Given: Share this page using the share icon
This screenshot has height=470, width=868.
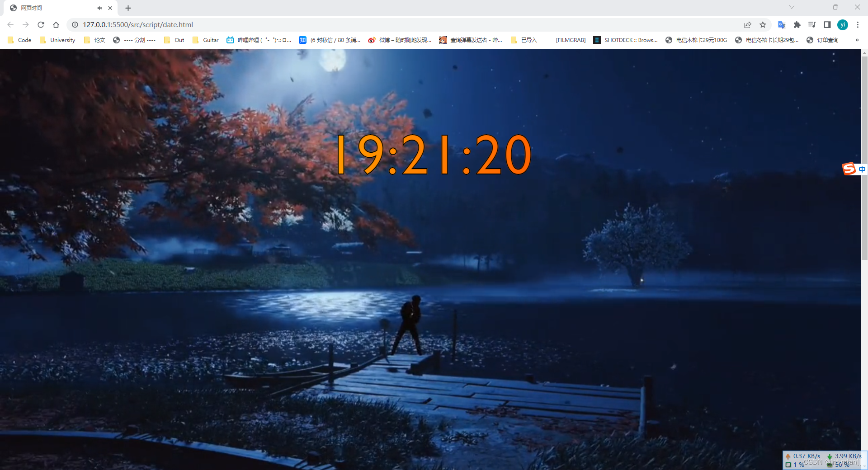Looking at the screenshot, I should [x=748, y=25].
